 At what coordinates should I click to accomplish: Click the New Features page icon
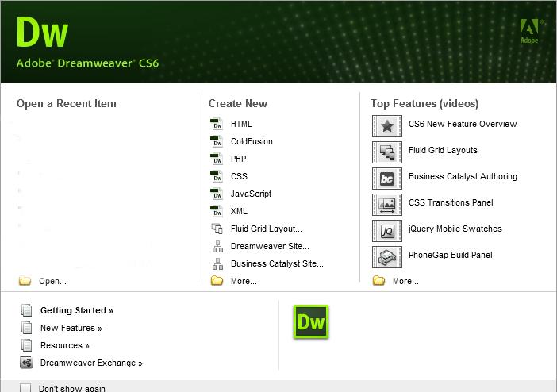coord(27,328)
